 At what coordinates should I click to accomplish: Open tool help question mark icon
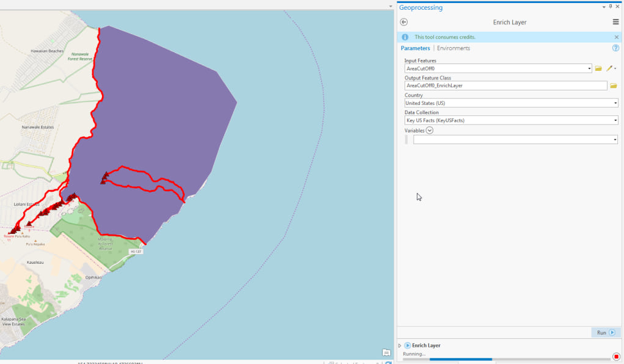[615, 48]
